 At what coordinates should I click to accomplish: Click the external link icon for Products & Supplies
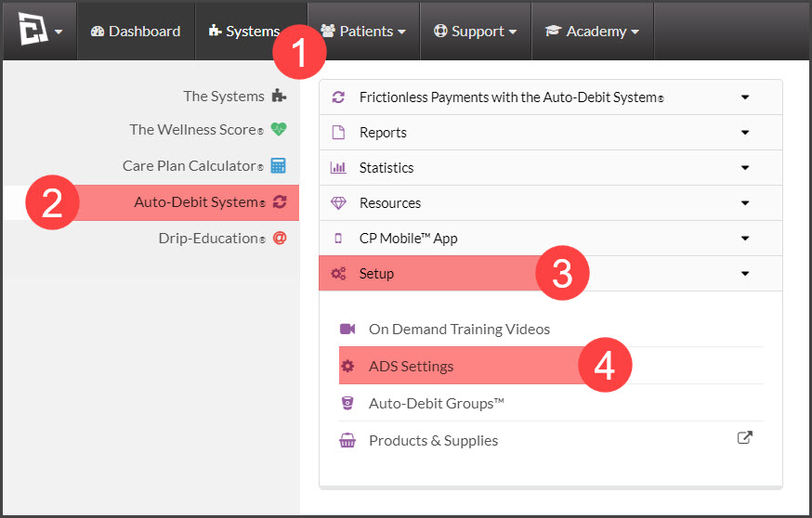coord(745,438)
